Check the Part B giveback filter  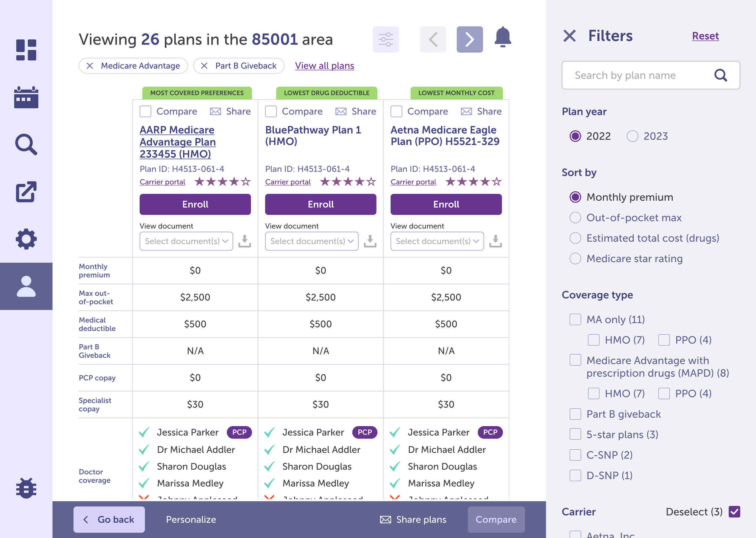coord(575,414)
